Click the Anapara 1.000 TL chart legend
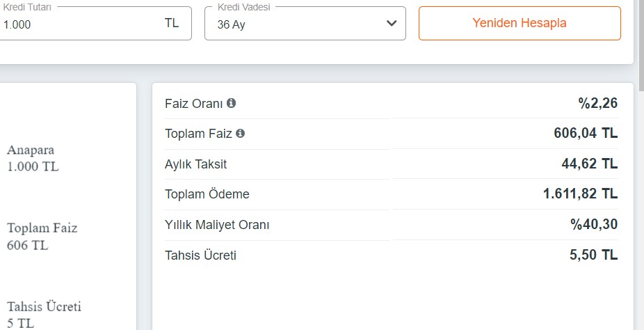Viewport: 644px width, 330px height. 33,158
